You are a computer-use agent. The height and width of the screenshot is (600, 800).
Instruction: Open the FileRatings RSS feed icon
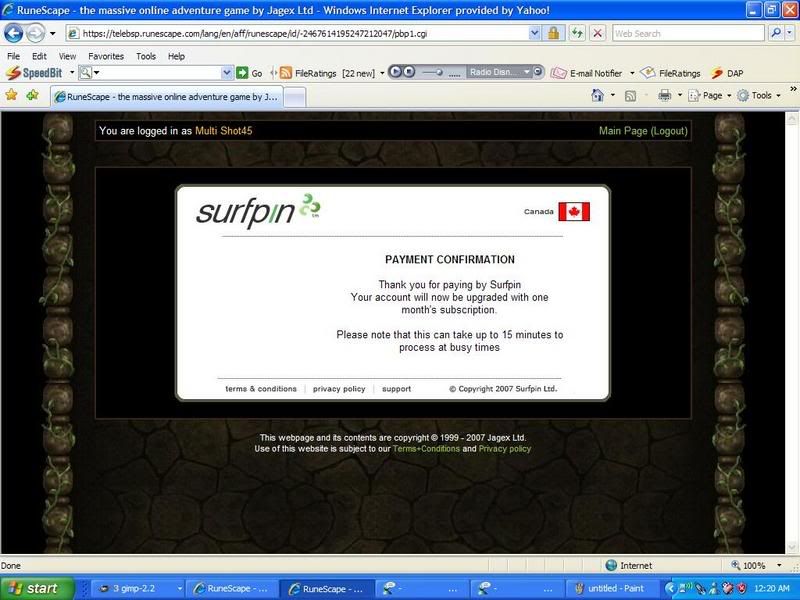[286, 73]
